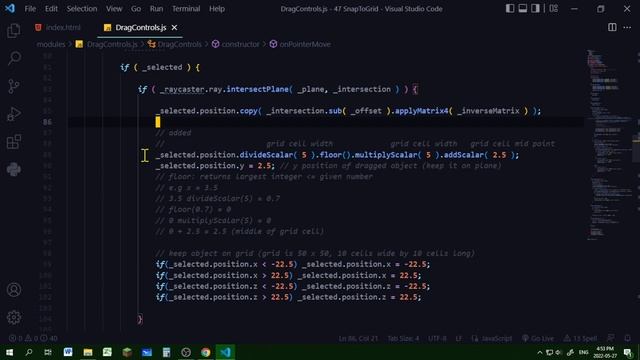Change the UTF-8 encoding setting
The width and height of the screenshot is (640, 360).
pos(437,338)
